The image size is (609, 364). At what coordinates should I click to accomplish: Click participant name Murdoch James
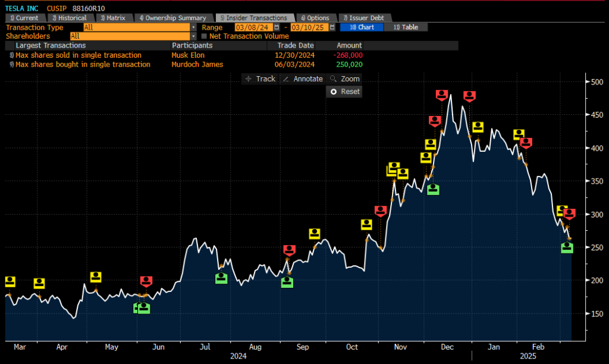(197, 64)
